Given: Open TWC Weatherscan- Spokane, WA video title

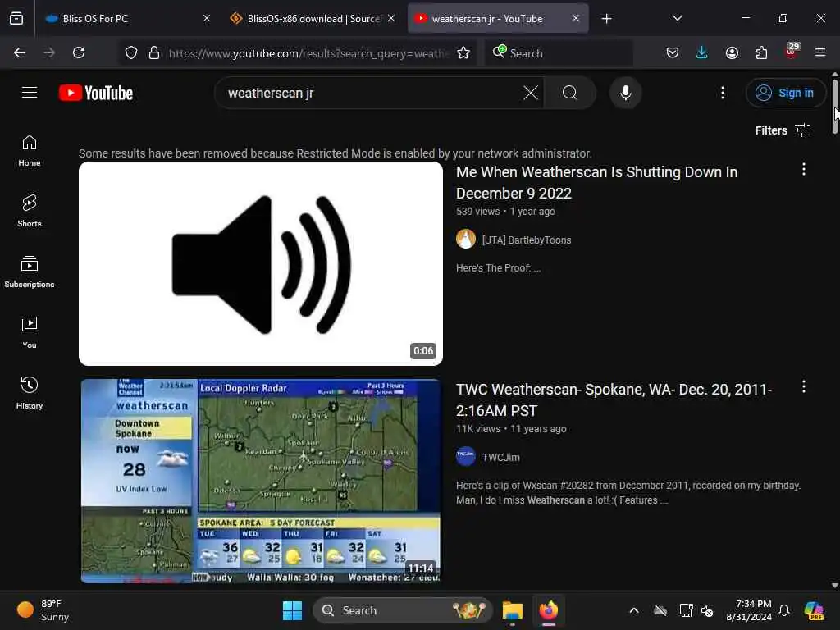Looking at the screenshot, I should (x=614, y=399).
